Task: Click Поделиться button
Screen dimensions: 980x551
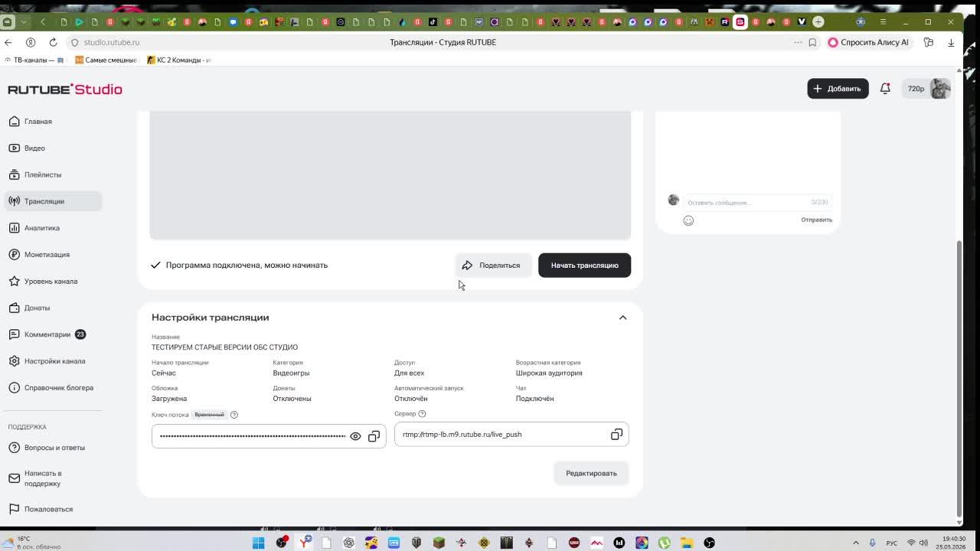Action: click(492, 266)
